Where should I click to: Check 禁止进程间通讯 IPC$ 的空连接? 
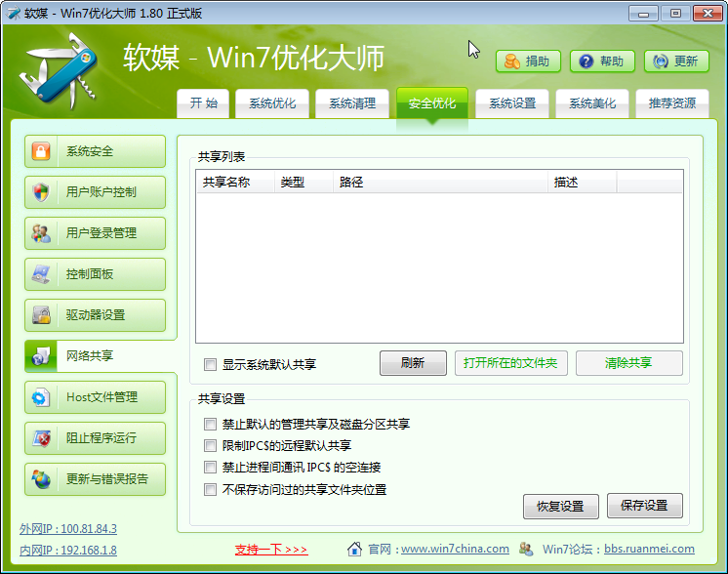pyautogui.click(x=211, y=467)
